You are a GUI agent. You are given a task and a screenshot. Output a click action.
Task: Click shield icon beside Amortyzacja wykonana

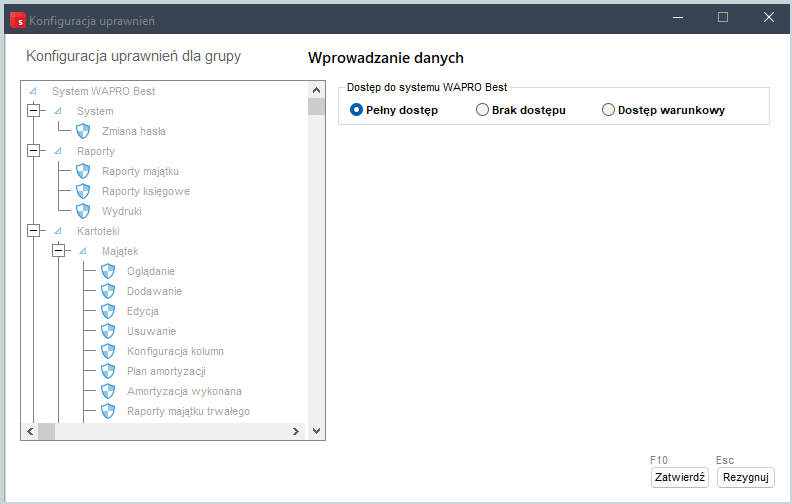coord(108,391)
